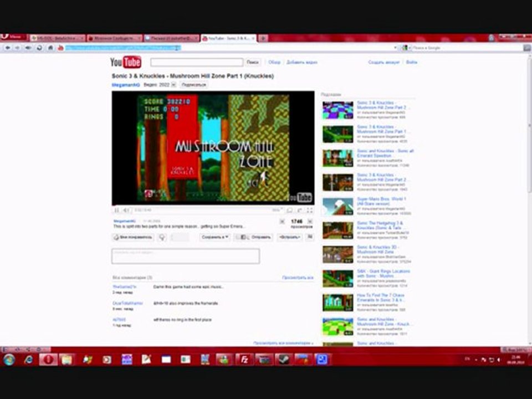This screenshot has height=399, width=532.
Task: Pause the Mushroom Hill Zone video
Action: (116, 211)
